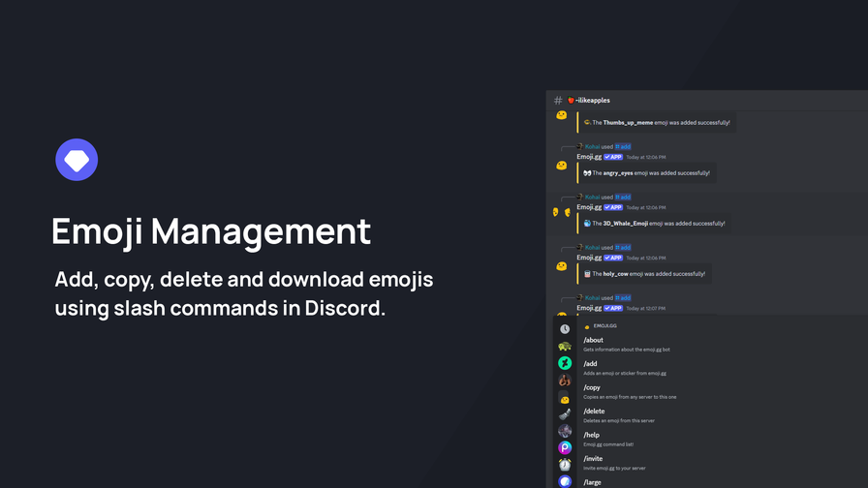This screenshot has width=868, height=488.
Task: Select the blue circle bot icon in sidebar
Action: pyautogui.click(x=565, y=481)
